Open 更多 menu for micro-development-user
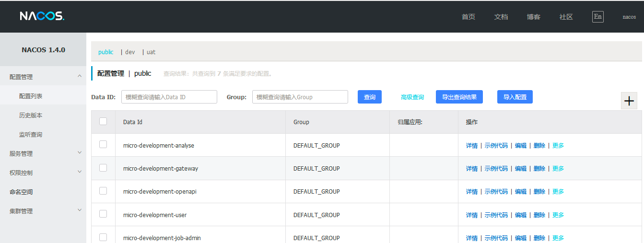The image size is (644, 243). [558, 215]
